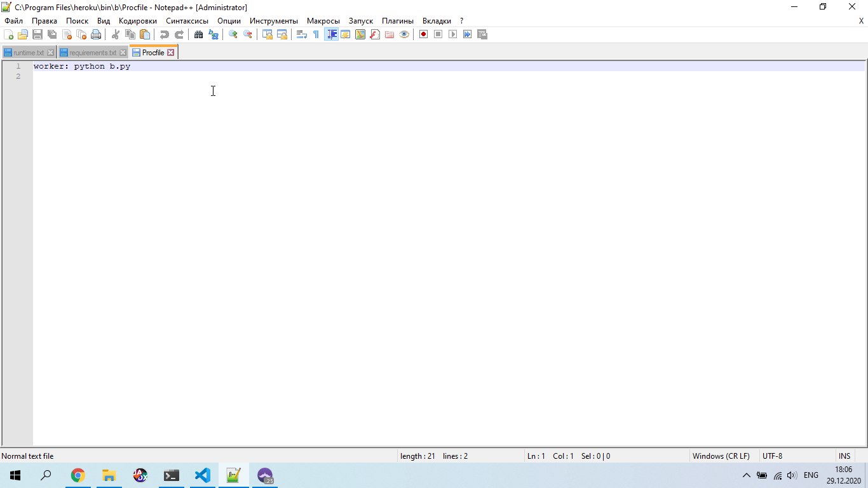This screenshot has height=488, width=868.
Task: Click the INS insert mode indicator
Action: 844,456
